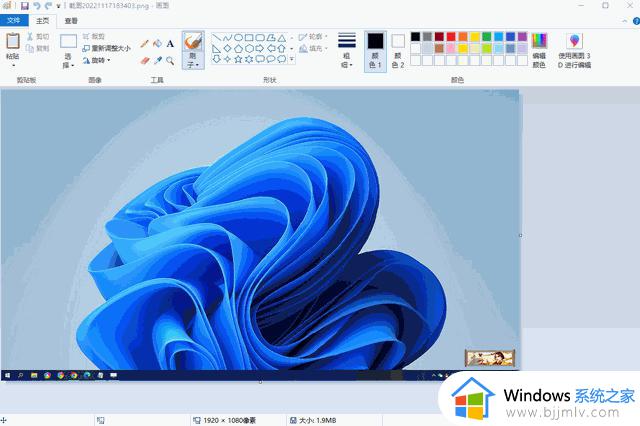Screen dimensions: 640x426
Task: Click the 刷子 (Brushes) icon
Action: (193, 41)
